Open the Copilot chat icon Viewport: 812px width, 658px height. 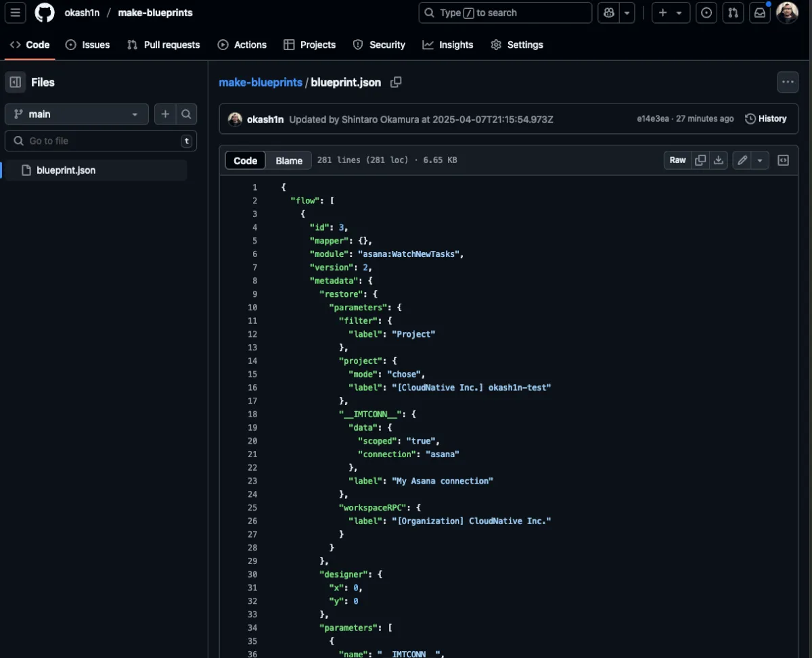pyautogui.click(x=609, y=13)
